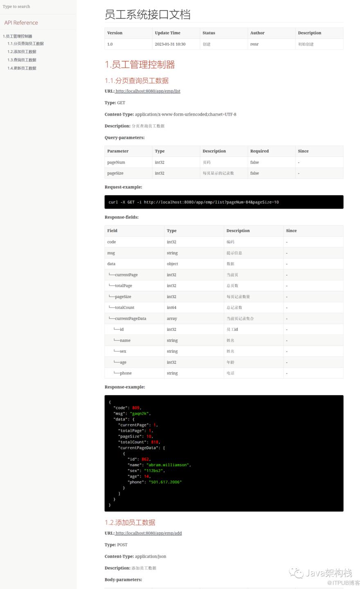Image resolution: width=364 pixels, height=589 pixels.
Task: Select the pageSize query parameter row
Action: coord(224,173)
